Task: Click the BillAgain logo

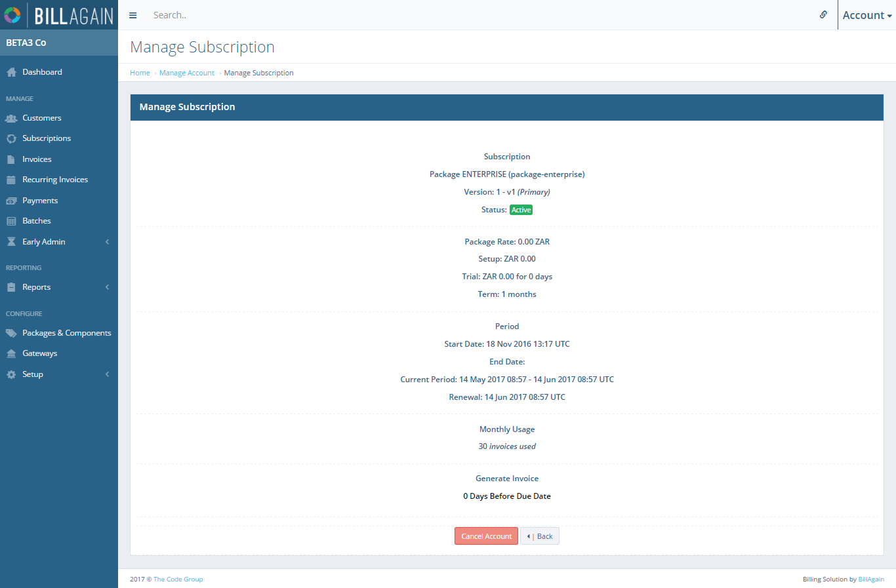Action: click(x=59, y=14)
